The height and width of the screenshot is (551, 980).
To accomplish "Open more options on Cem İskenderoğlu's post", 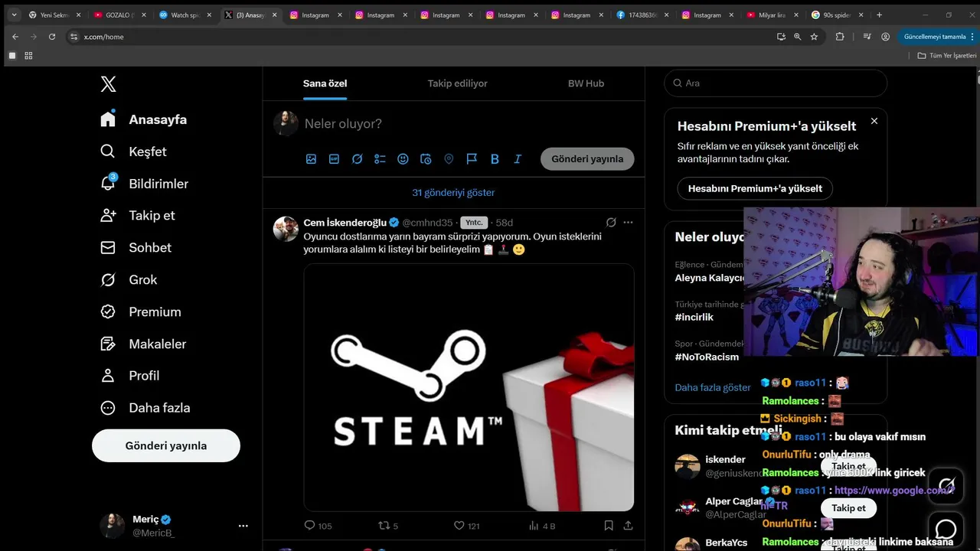I will (x=629, y=223).
